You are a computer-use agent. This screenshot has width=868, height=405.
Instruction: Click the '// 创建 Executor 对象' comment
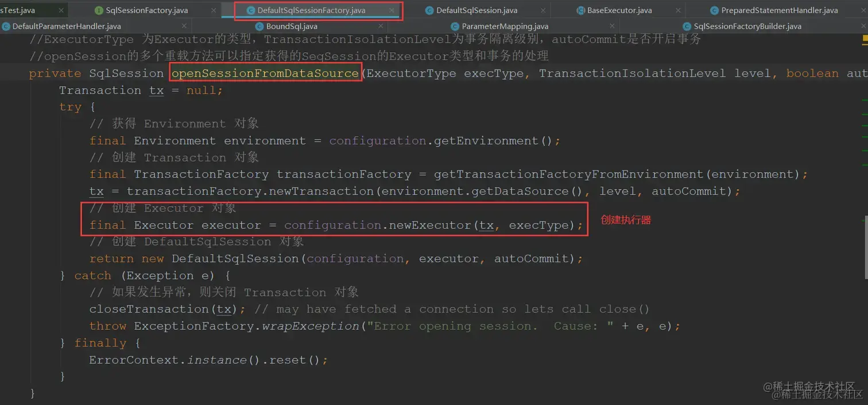pyautogui.click(x=162, y=208)
